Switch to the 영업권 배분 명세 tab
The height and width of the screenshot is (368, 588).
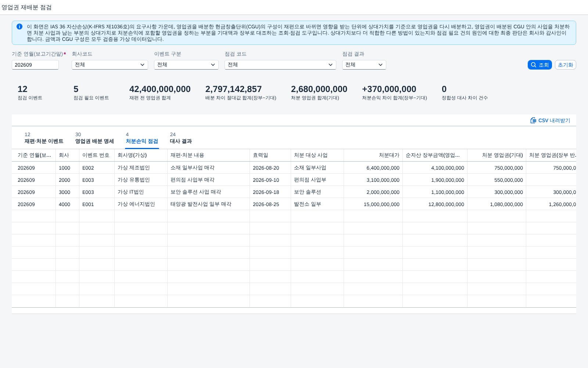click(94, 138)
